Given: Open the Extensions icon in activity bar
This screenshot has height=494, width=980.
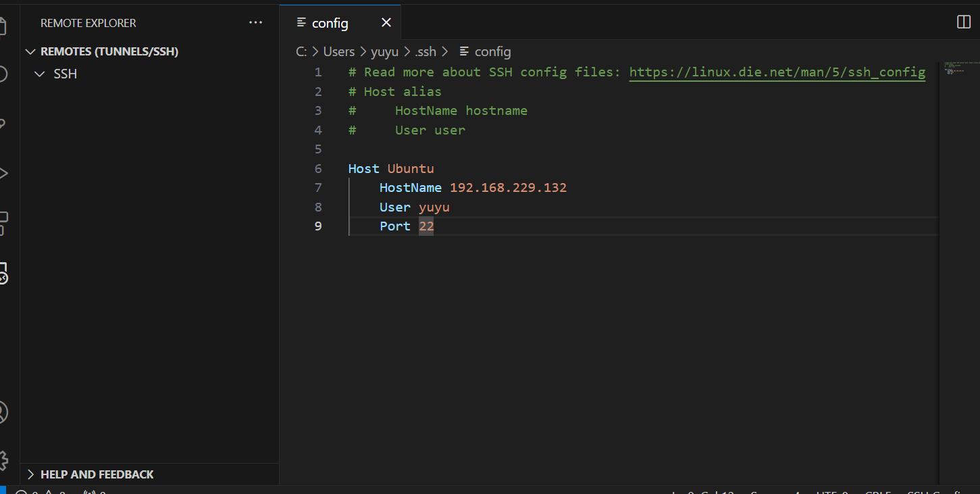Looking at the screenshot, I should (3, 223).
